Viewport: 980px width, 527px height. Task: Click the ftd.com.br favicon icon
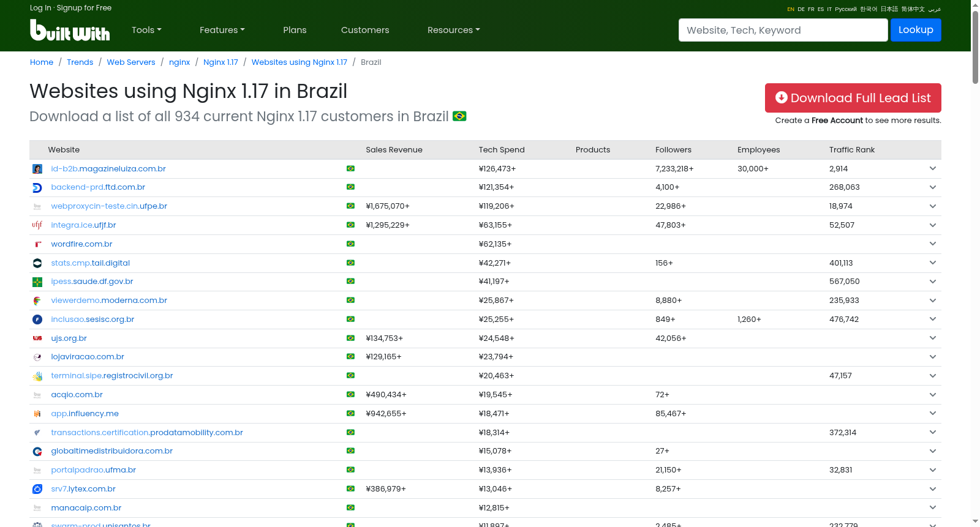pyautogui.click(x=37, y=188)
